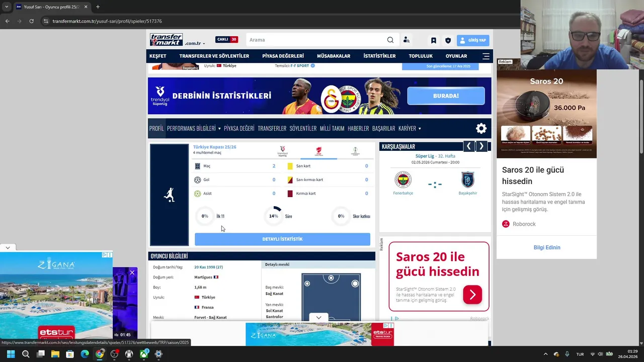Go back in browser history
The width and height of the screenshot is (644, 362).
click(7, 21)
